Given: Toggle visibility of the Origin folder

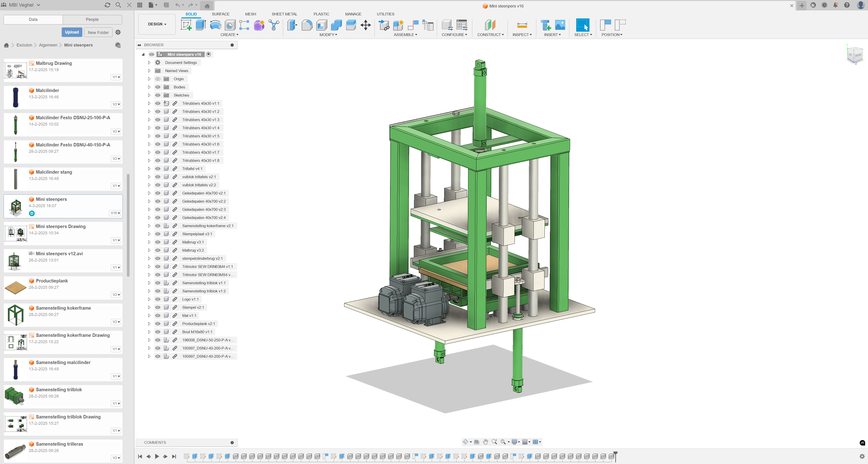Looking at the screenshot, I should coord(158,79).
